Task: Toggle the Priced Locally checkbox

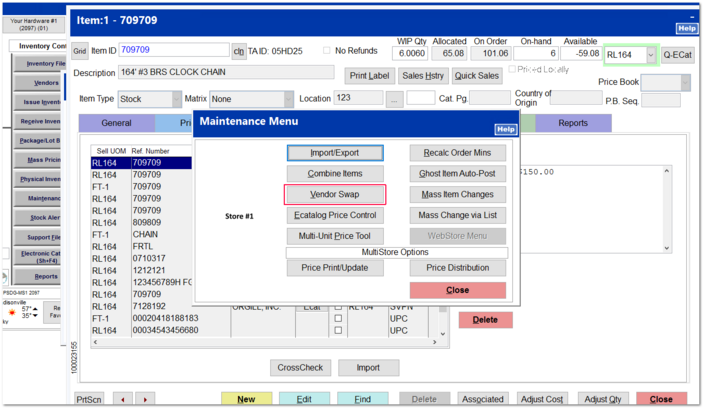Action: [x=512, y=69]
